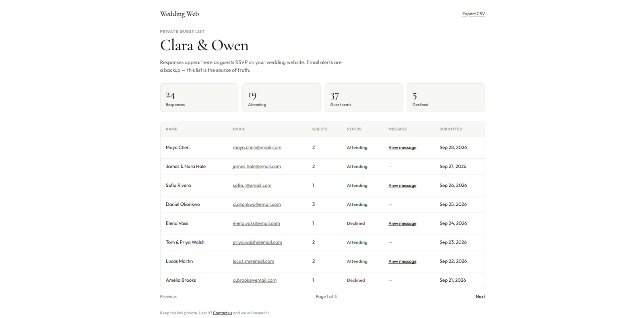Select the name Amelia Brooks
Viewport: 644px width, 318px height.
pos(181,280)
